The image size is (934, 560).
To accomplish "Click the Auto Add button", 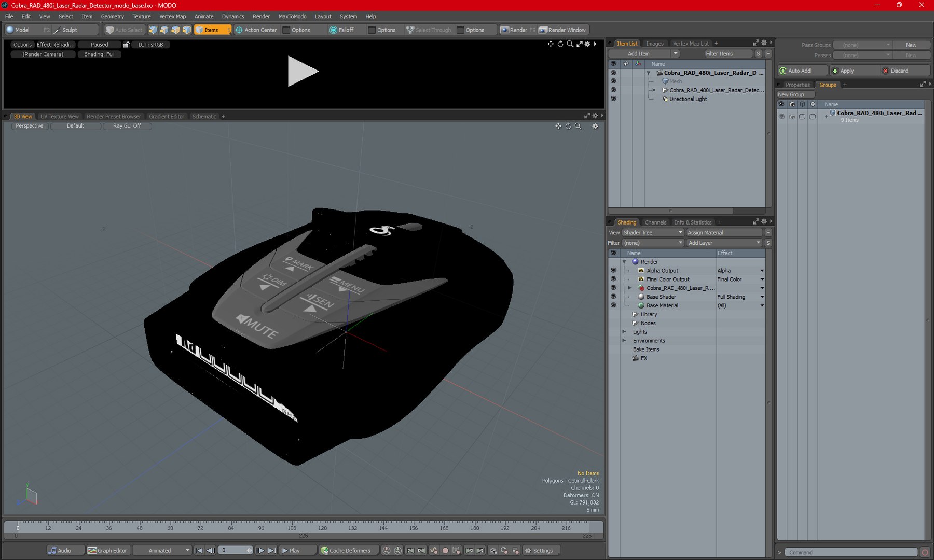I will tap(802, 71).
